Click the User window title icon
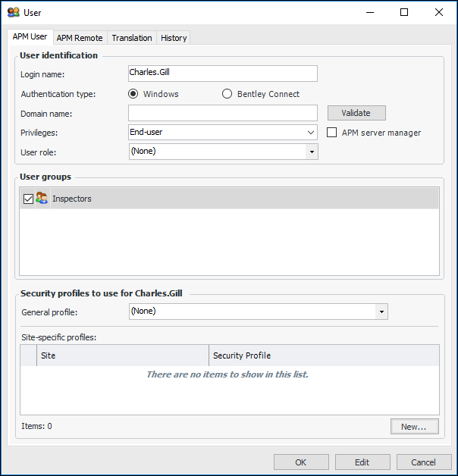Image resolution: width=458 pixels, height=476 pixels. pyautogui.click(x=13, y=12)
